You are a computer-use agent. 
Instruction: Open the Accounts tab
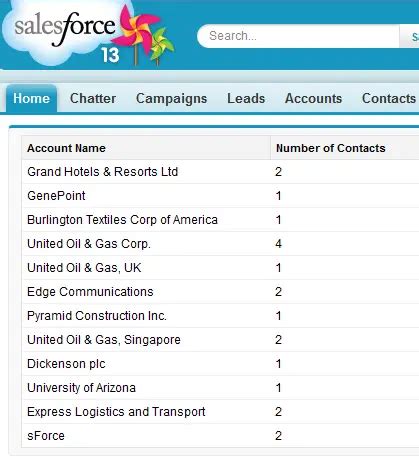tap(313, 98)
